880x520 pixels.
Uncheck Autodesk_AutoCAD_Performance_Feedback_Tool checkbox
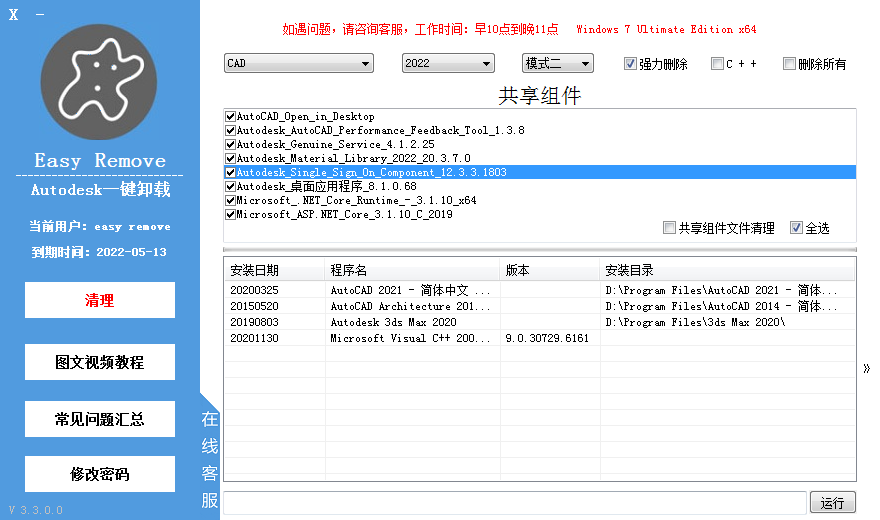point(230,130)
